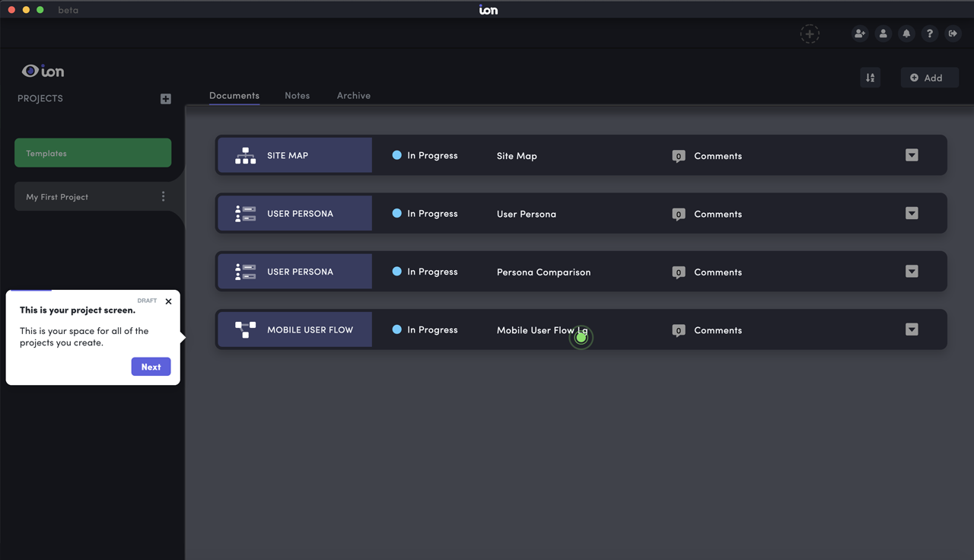Click Persona Comparison comment count icon

(679, 272)
